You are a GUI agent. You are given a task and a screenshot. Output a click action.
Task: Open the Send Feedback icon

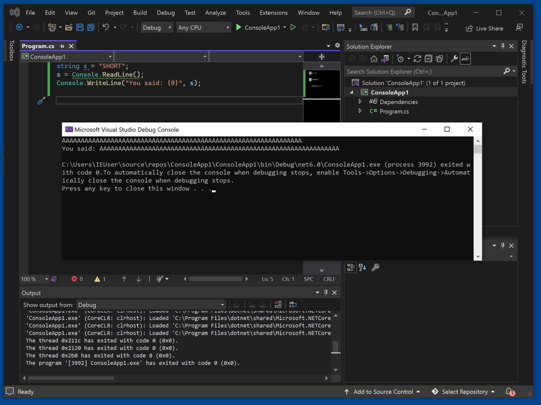click(519, 28)
